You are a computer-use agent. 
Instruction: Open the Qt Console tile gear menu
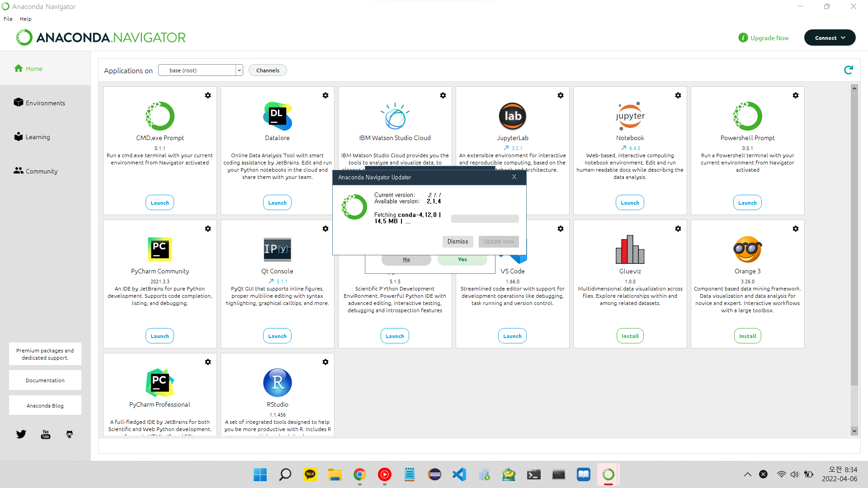point(325,229)
